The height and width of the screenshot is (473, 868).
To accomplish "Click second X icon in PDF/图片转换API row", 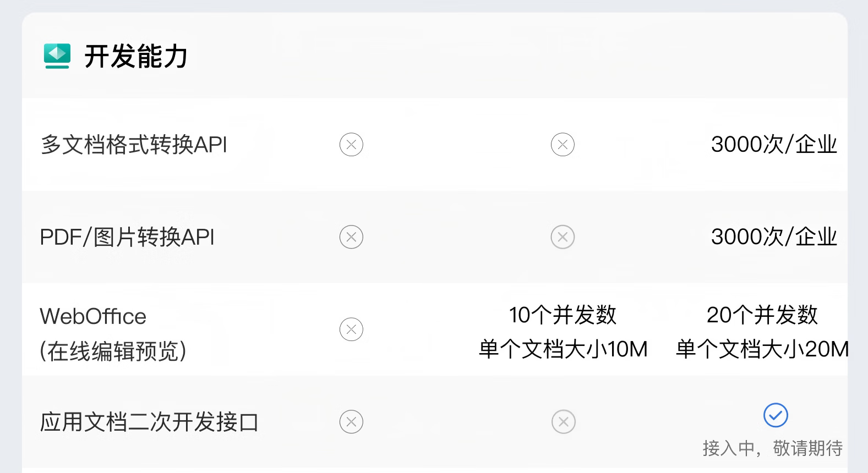I will [563, 237].
